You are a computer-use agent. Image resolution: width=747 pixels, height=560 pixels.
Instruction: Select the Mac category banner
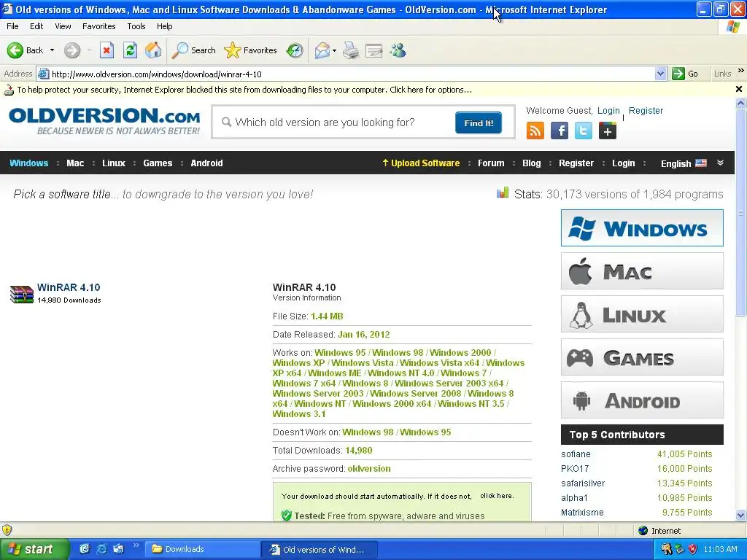[642, 271]
